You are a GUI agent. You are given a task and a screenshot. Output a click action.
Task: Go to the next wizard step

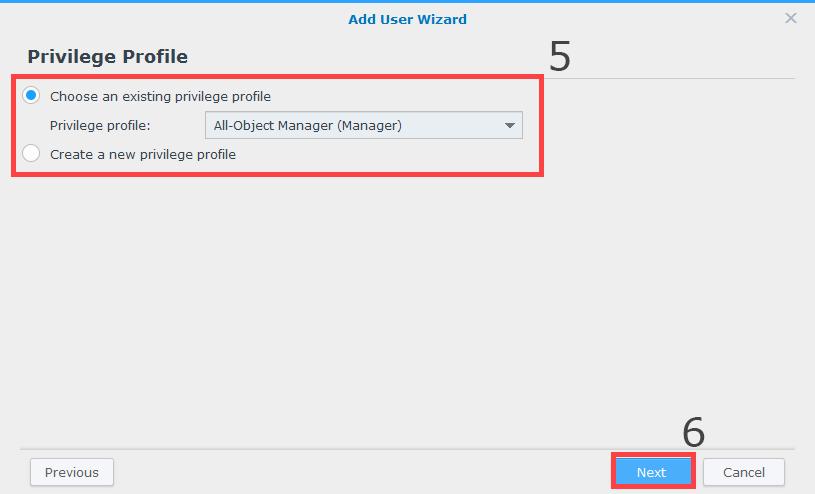[652, 472]
